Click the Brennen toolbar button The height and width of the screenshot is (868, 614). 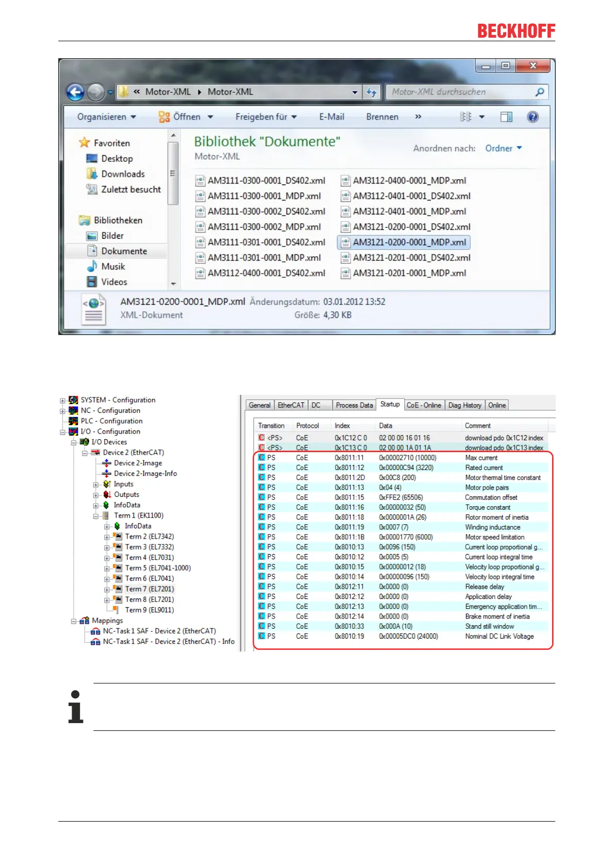click(382, 117)
